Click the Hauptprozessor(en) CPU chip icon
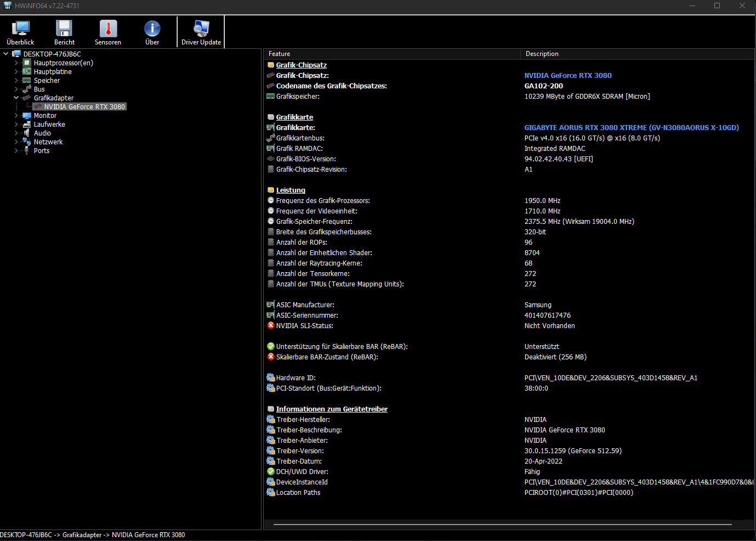The height and width of the screenshot is (541, 756). point(26,63)
